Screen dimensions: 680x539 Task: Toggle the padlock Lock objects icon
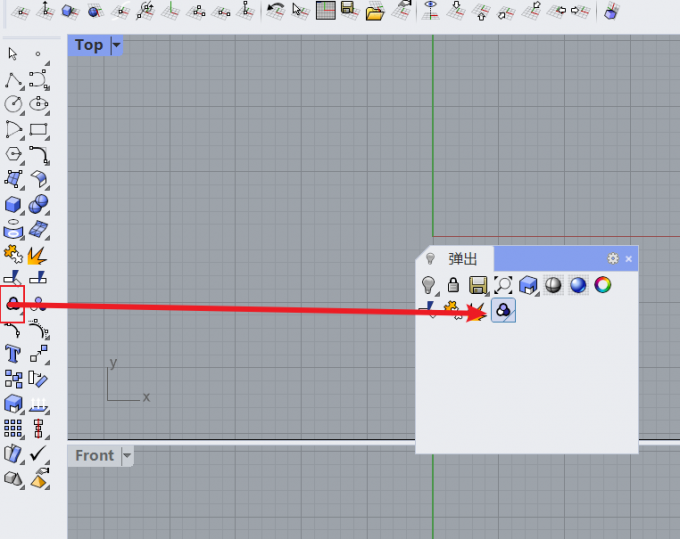coord(453,285)
